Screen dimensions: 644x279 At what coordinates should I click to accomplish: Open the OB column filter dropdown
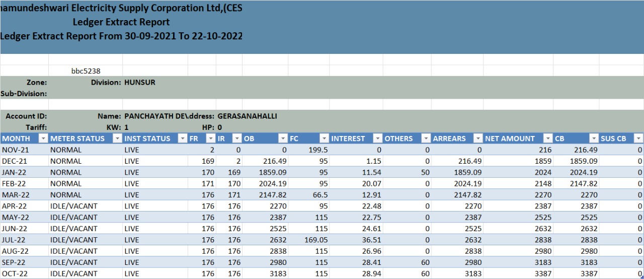(x=283, y=138)
